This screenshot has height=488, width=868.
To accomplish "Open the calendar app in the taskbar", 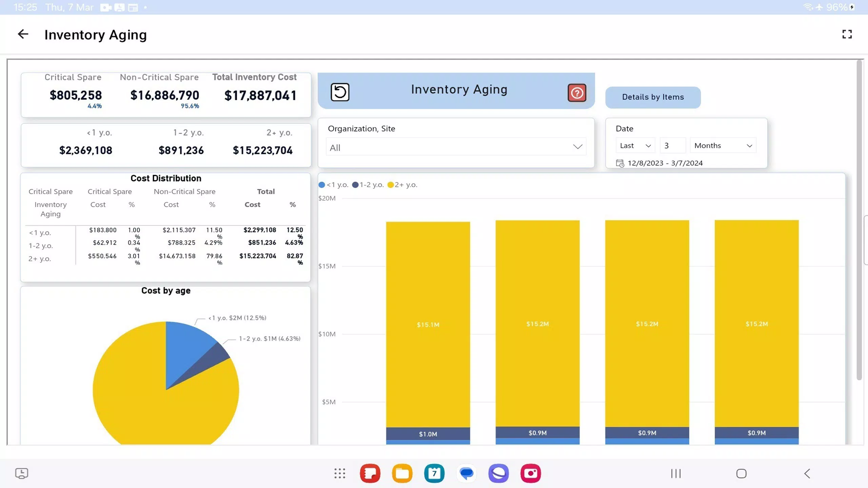I will (434, 473).
